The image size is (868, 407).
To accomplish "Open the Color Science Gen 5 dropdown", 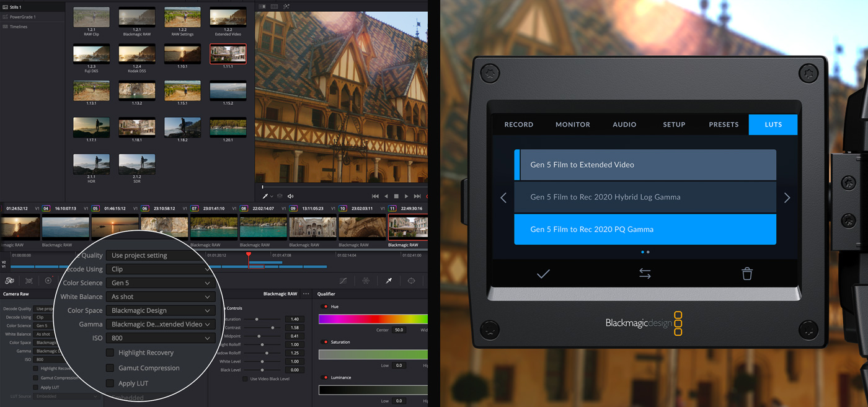I will (160, 283).
